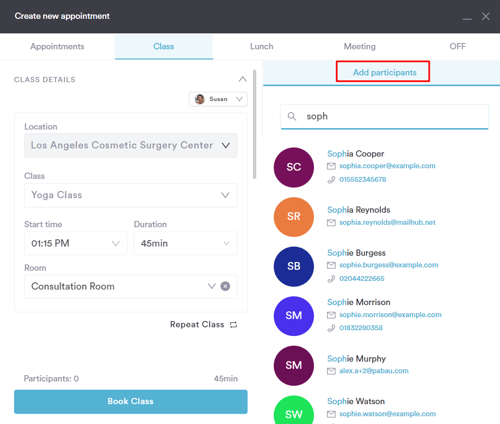The height and width of the screenshot is (424, 500).
Task: Select the Sophie Morrison name
Action: 359,302
